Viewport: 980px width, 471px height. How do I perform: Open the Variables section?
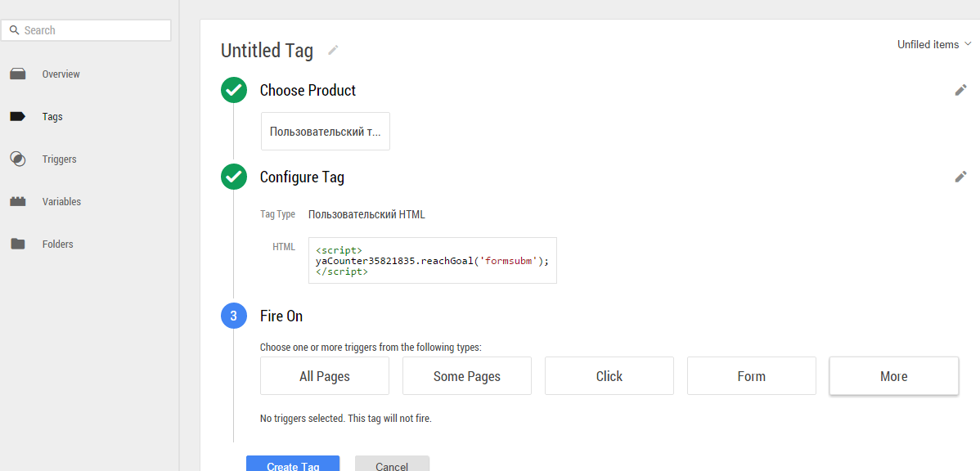[x=61, y=202]
